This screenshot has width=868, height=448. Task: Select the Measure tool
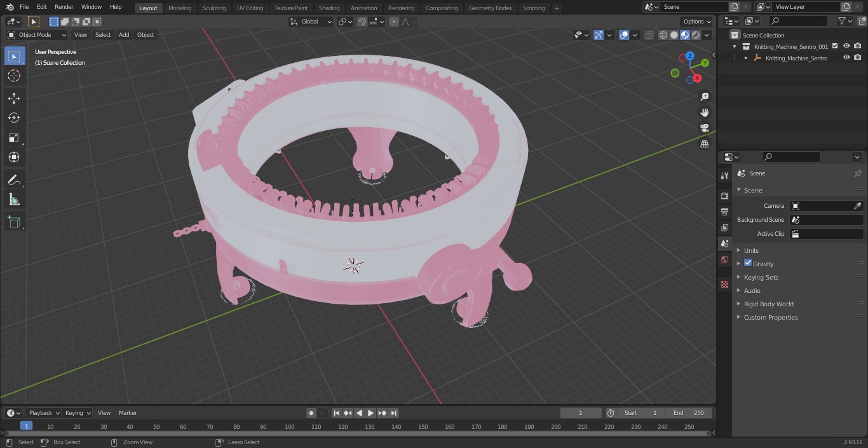click(x=14, y=200)
